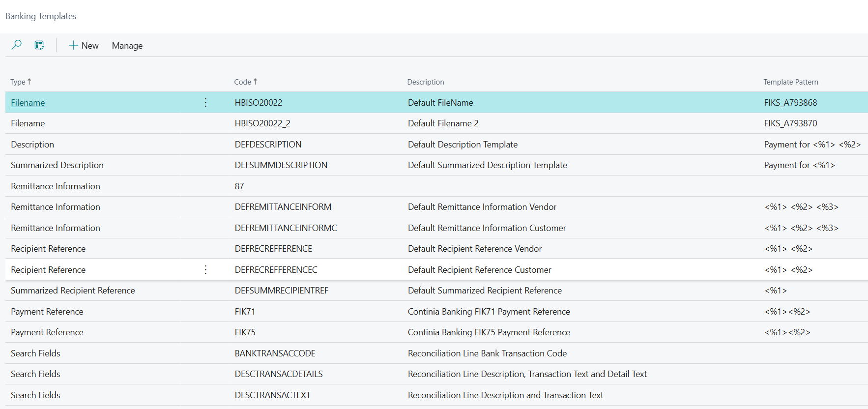Click the FIK75 code cell

coord(245,332)
